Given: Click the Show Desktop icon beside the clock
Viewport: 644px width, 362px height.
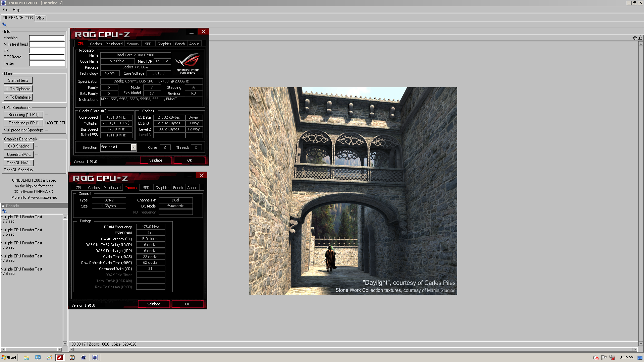Looking at the screenshot, I should [x=640, y=358].
